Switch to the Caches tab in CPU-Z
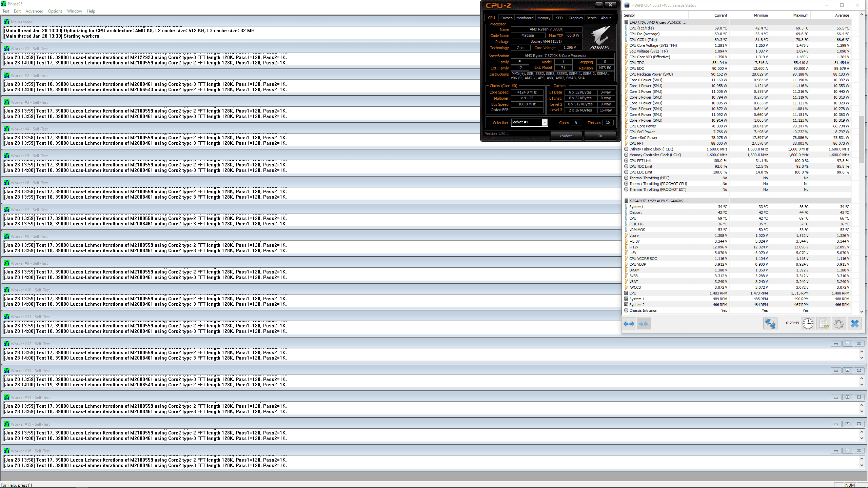 point(506,18)
